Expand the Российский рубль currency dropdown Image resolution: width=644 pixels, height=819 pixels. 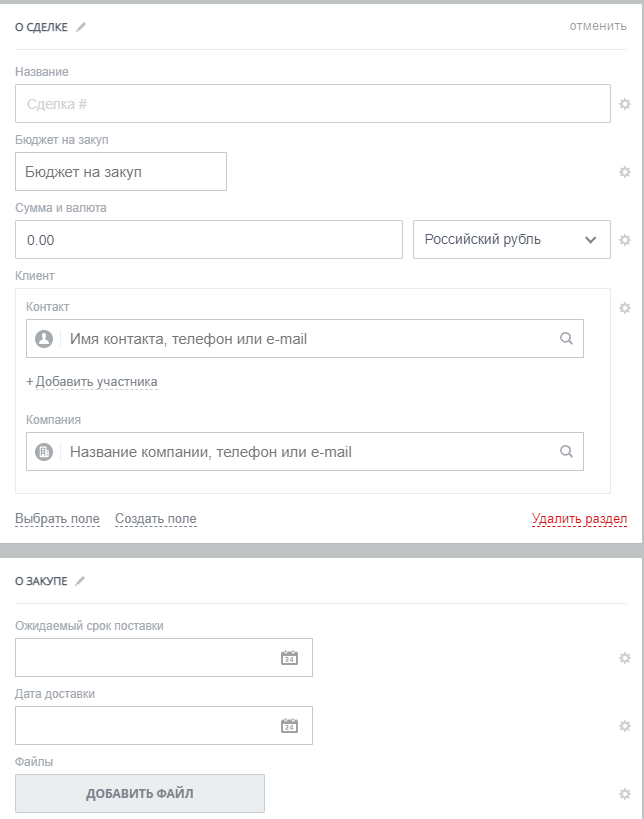tap(511, 240)
